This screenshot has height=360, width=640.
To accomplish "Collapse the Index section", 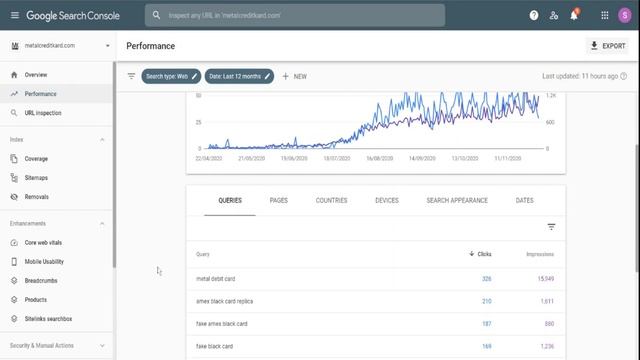I will click(102, 140).
